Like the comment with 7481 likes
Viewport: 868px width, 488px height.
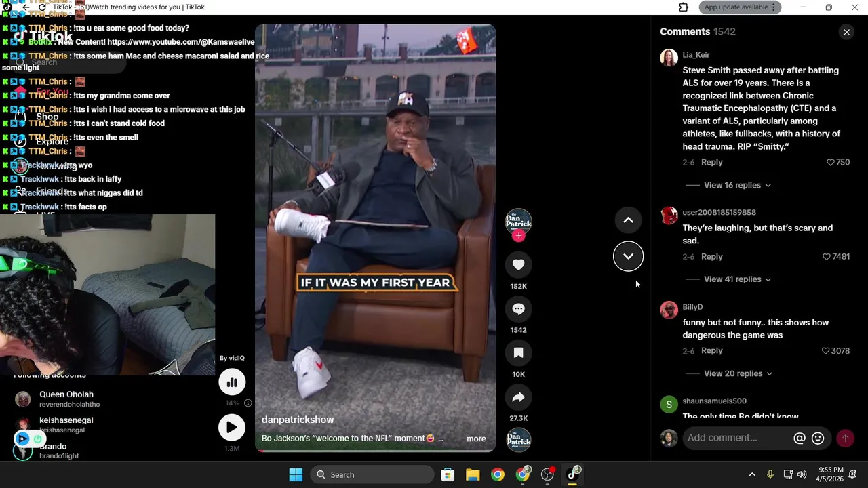tap(827, 257)
